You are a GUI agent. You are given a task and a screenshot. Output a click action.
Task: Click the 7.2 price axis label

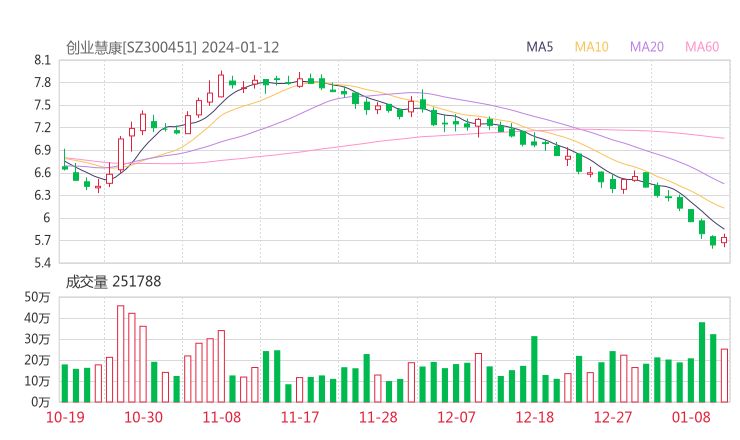(x=42, y=127)
